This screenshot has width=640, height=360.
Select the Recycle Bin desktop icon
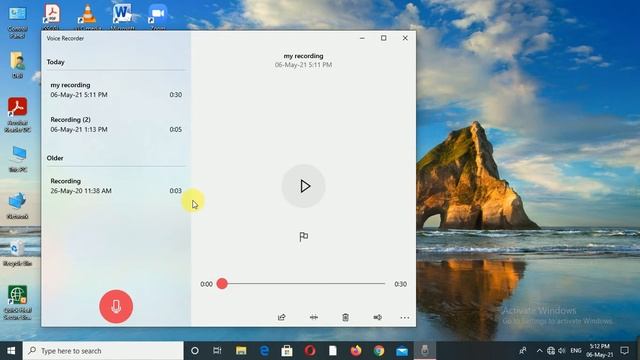coord(17,253)
